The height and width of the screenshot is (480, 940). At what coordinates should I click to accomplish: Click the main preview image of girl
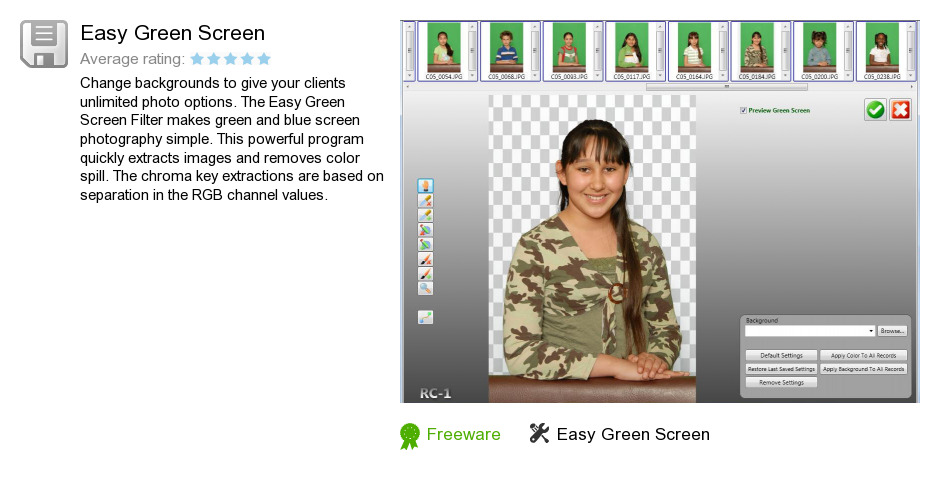point(592,248)
